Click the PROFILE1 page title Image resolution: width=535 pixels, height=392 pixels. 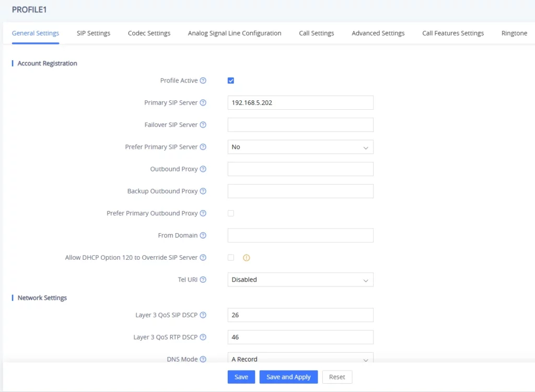tap(29, 9)
